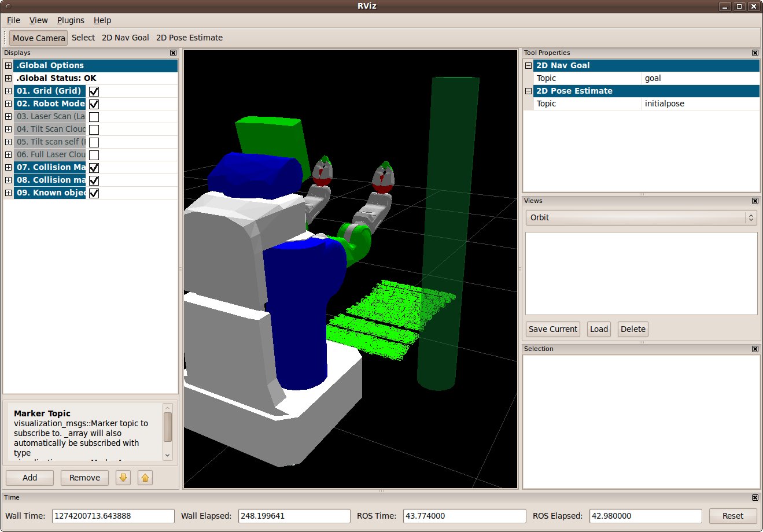Expand the .Global Options tree item

click(x=8, y=66)
